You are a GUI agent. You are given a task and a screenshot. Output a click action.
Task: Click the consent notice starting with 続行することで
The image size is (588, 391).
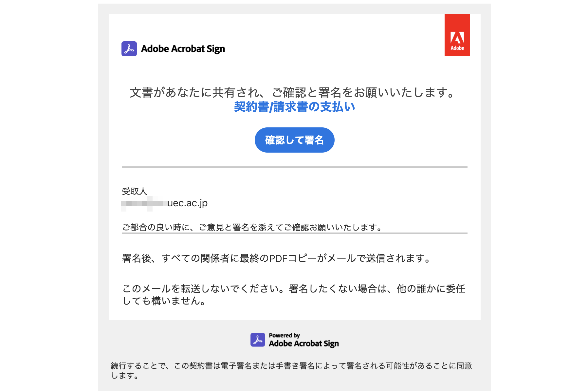291,366
